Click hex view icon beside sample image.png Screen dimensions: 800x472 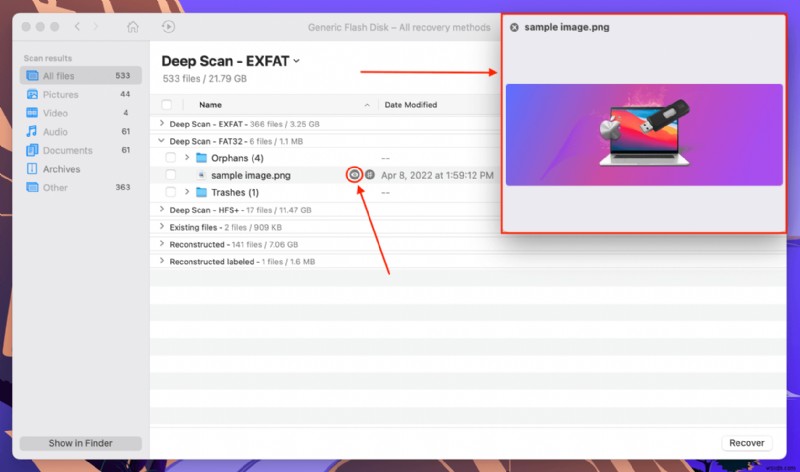coord(370,175)
